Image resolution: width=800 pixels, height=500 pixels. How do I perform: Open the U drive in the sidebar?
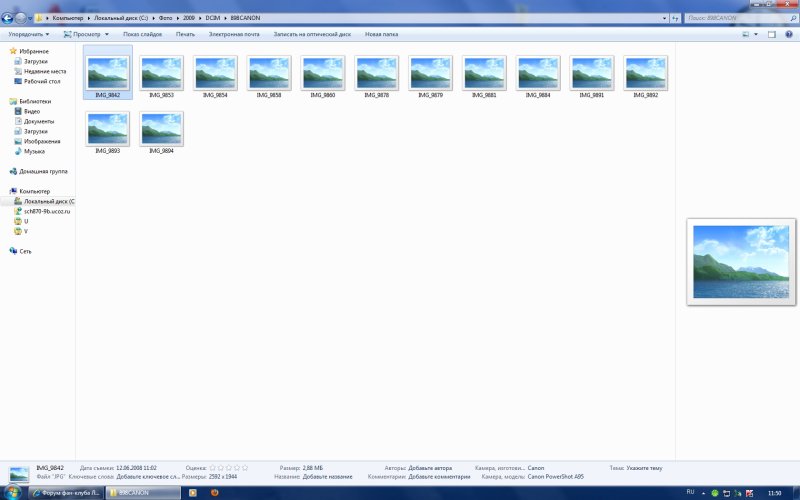(x=26, y=221)
